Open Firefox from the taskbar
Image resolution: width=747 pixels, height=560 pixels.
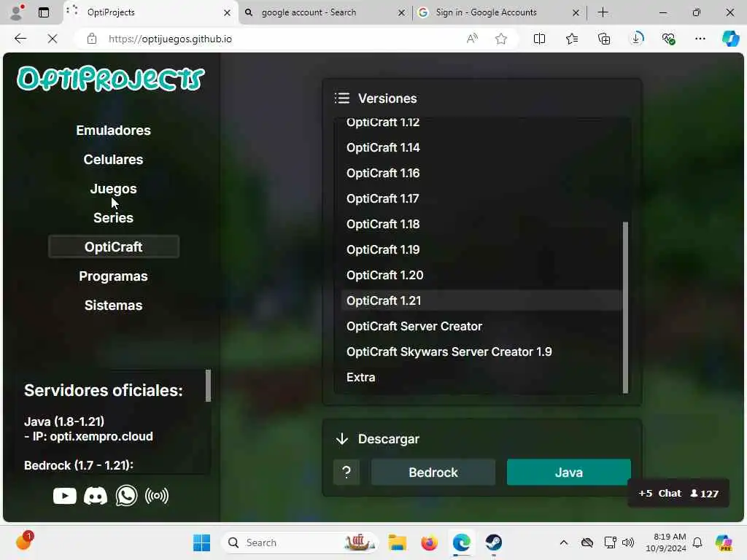coord(429,542)
